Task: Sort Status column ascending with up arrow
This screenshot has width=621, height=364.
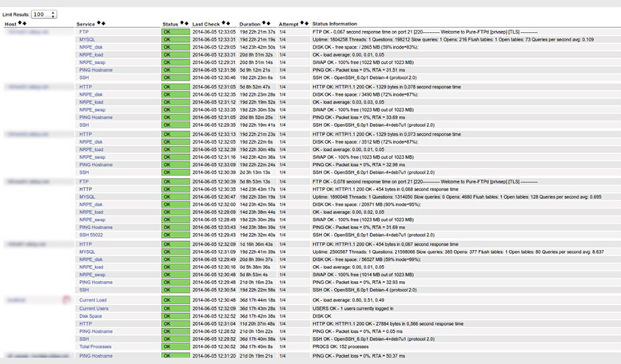Action: click(x=182, y=24)
